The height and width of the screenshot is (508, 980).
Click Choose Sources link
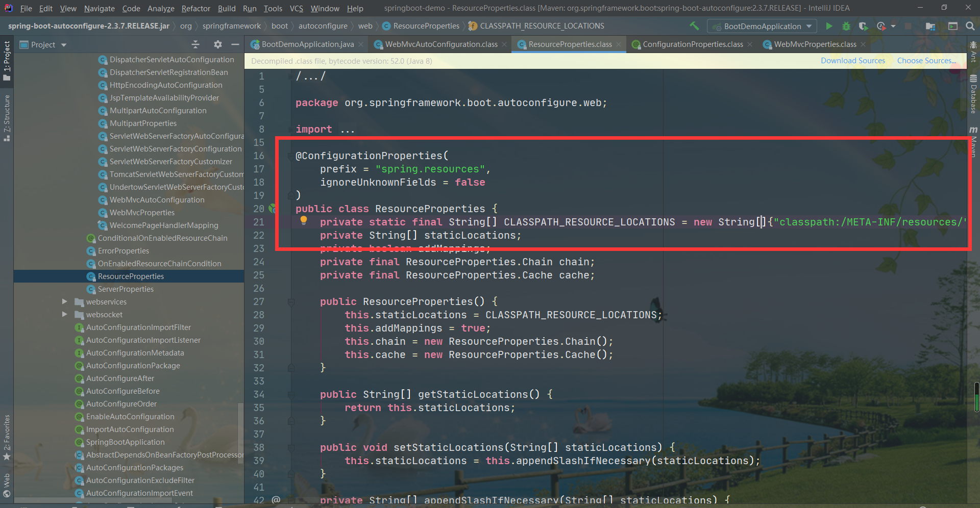click(x=926, y=61)
